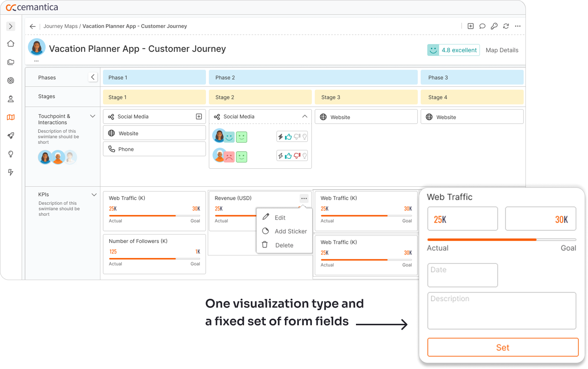Open the target goals icon in sidebar

[11, 80]
